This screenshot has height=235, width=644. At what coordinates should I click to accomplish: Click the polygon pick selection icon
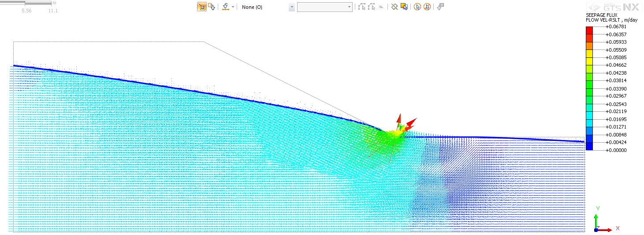(x=212, y=7)
